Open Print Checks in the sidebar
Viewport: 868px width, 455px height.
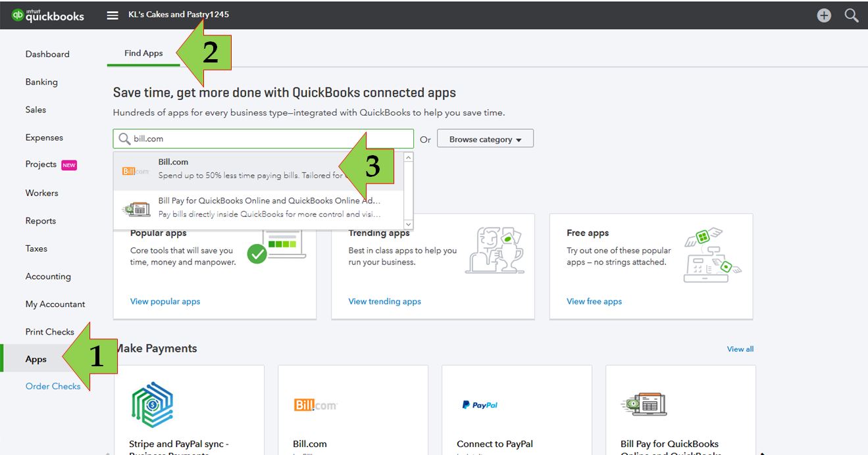49,331
